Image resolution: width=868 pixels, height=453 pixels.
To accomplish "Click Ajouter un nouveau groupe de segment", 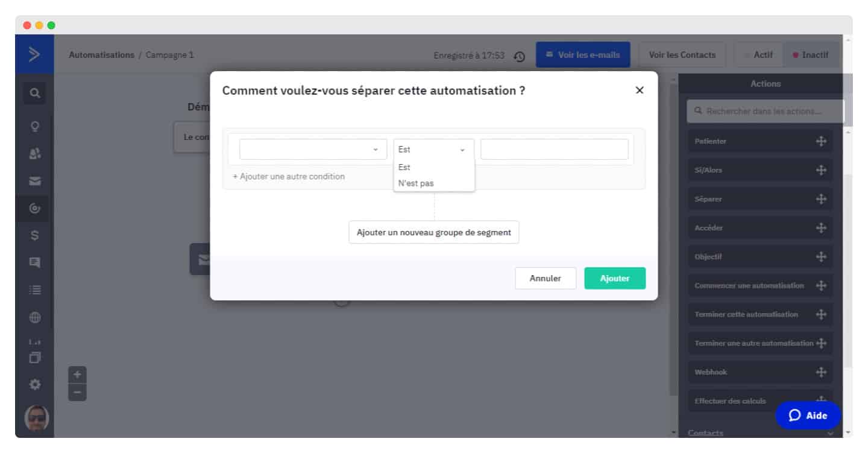I will 434,232.
